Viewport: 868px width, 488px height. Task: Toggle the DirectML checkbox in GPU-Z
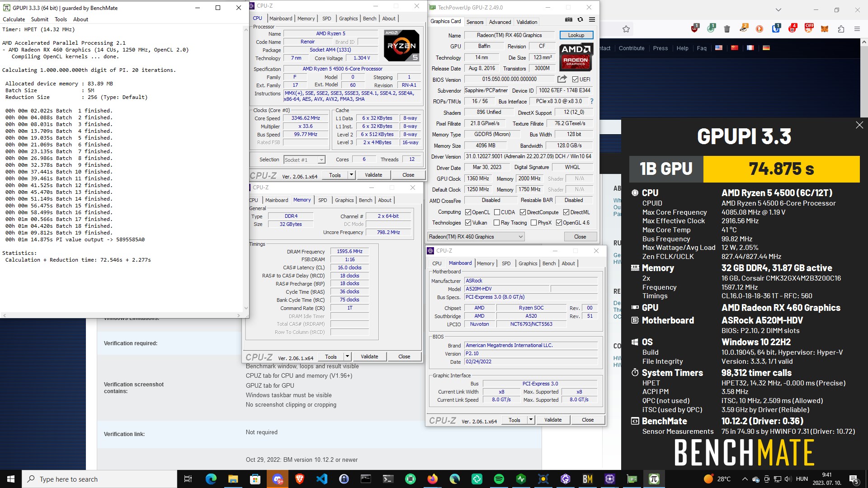point(566,212)
